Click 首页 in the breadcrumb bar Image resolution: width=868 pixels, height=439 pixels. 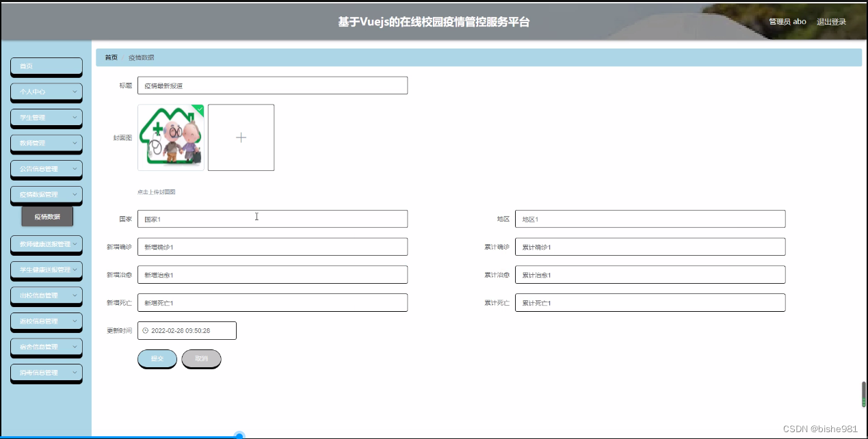click(111, 57)
